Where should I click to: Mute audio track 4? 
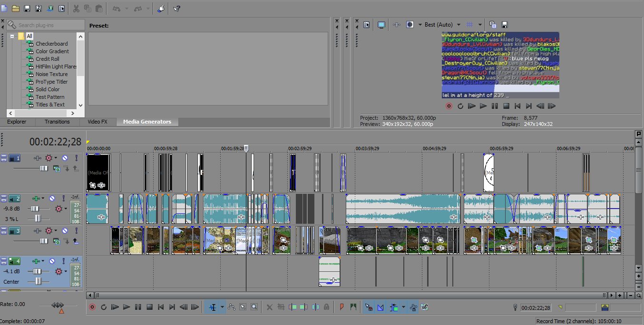click(x=51, y=261)
